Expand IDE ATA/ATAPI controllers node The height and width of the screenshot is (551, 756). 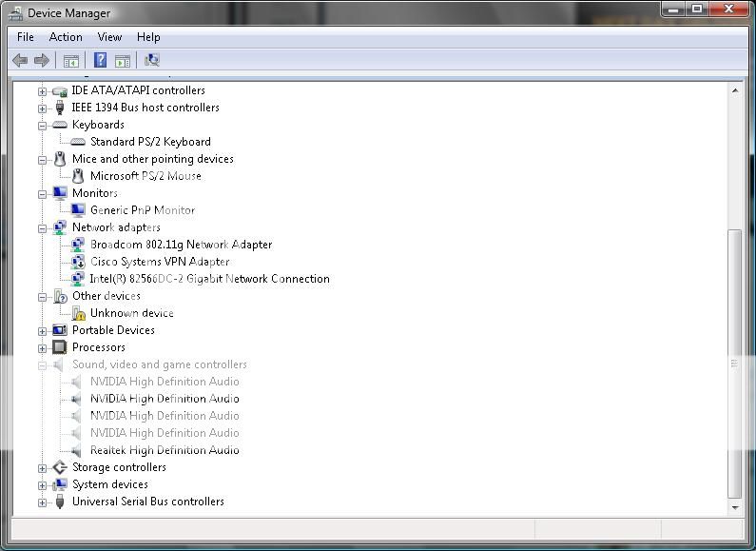42,91
